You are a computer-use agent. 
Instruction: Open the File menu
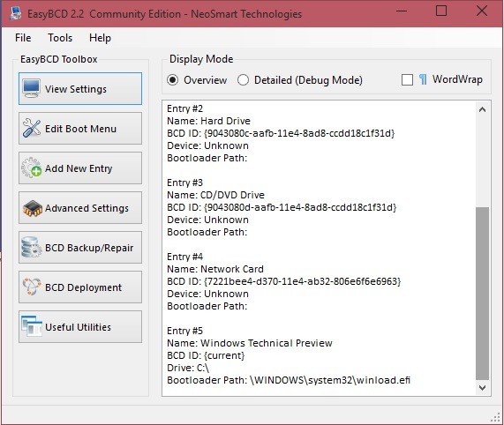point(23,38)
